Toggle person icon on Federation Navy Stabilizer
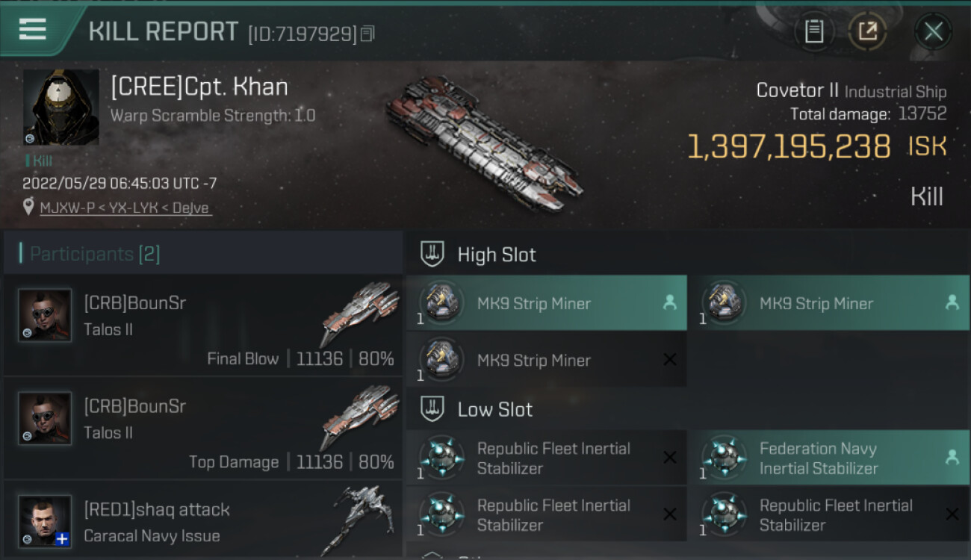This screenshot has width=971, height=560. click(952, 458)
